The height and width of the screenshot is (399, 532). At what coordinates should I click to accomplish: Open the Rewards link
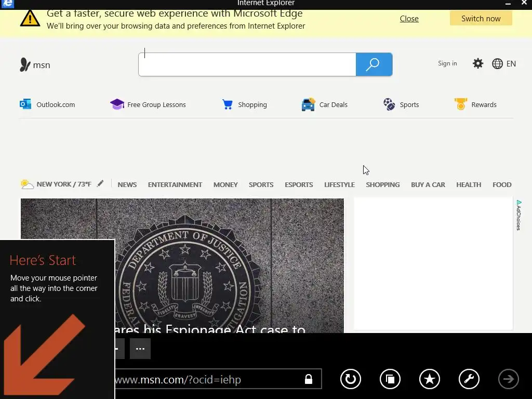484,104
